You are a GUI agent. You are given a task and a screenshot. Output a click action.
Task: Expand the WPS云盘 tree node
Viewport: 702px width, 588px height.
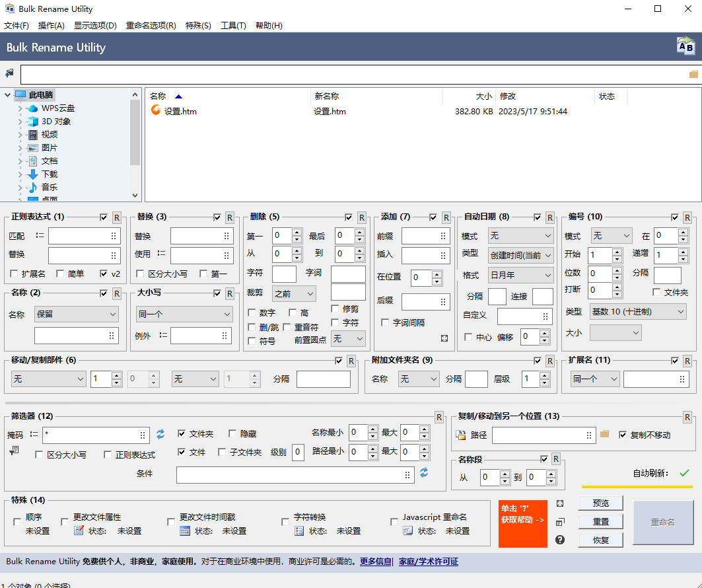tap(20, 108)
